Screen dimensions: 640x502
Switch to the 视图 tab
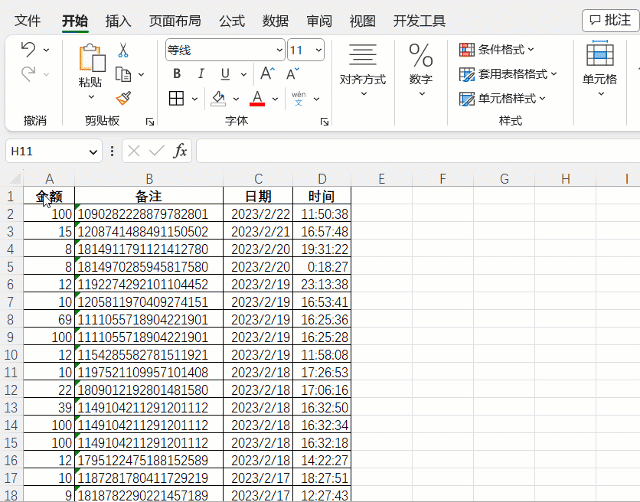tap(362, 20)
